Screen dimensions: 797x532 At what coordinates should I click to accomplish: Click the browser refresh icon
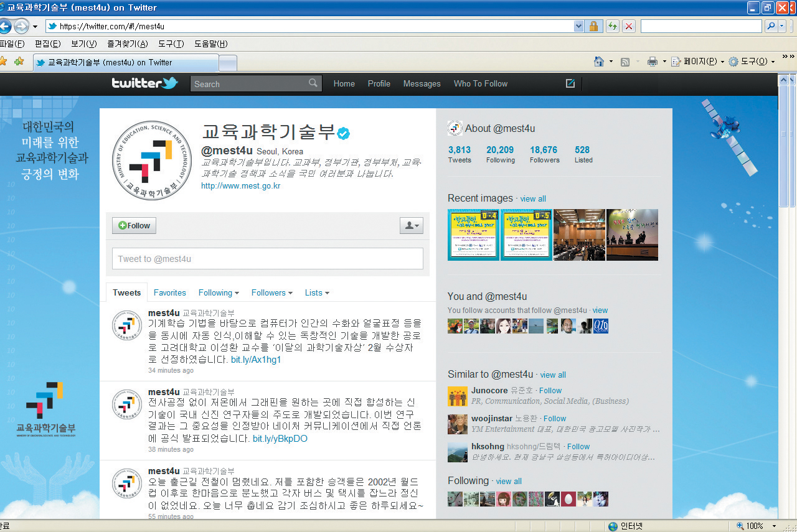point(613,26)
